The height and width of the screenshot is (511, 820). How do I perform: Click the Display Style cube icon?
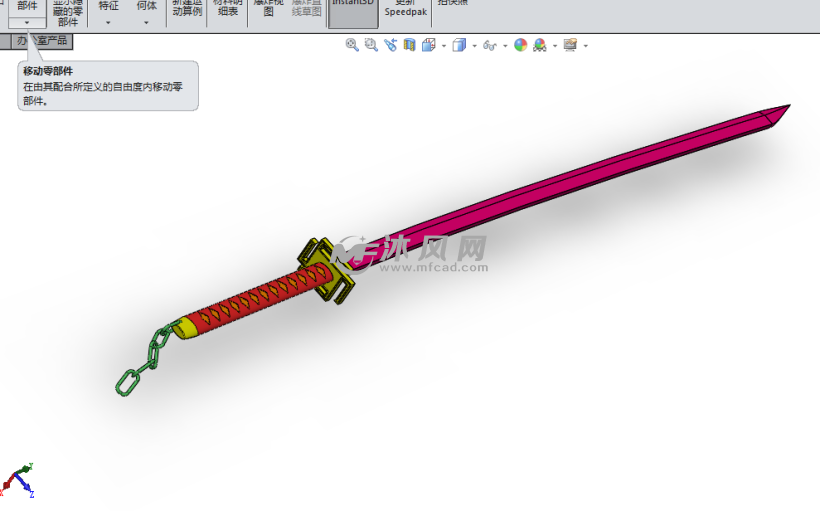458,45
